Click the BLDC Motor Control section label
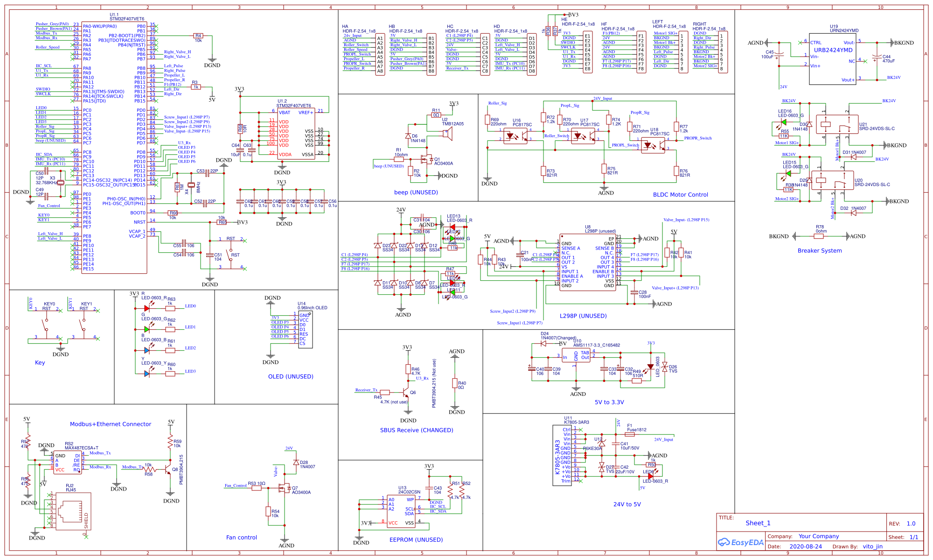933x560 pixels. coord(680,195)
